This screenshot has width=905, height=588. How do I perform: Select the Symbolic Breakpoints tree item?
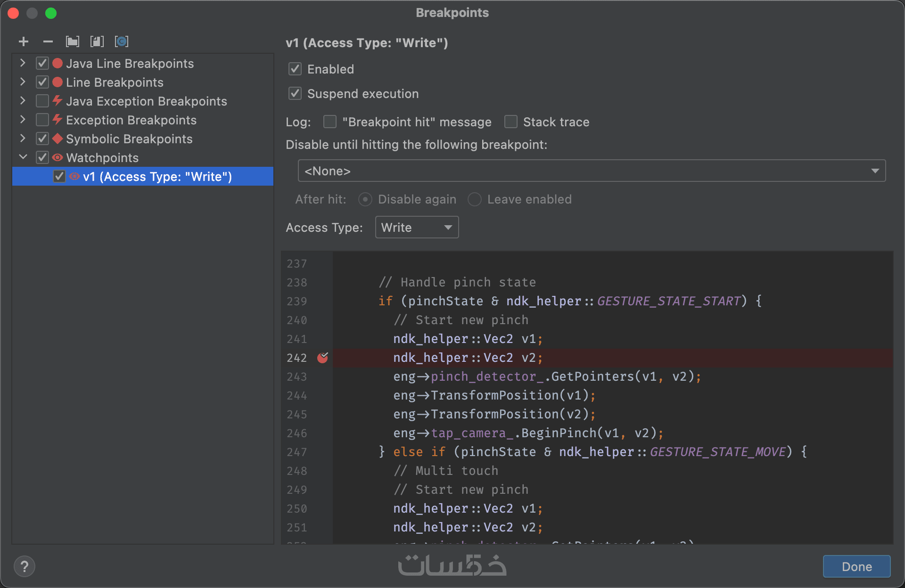click(x=129, y=139)
